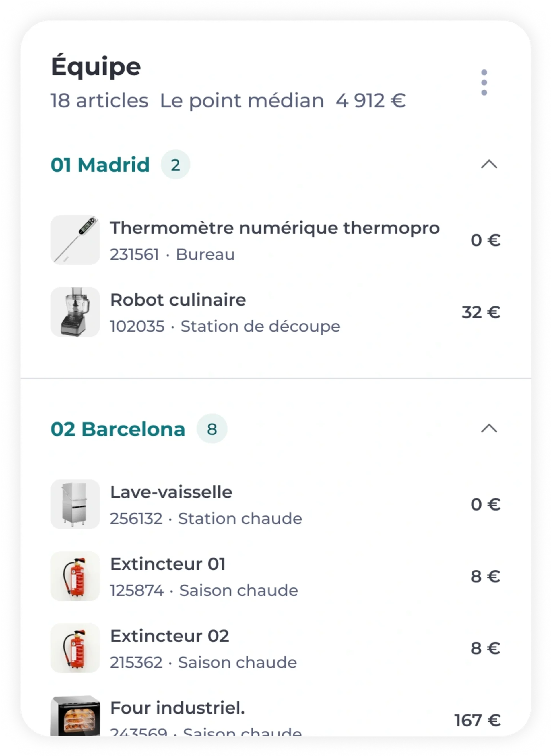Click the Extincteur 02 fire extinguisher image
The image size is (551, 756).
pos(75,648)
